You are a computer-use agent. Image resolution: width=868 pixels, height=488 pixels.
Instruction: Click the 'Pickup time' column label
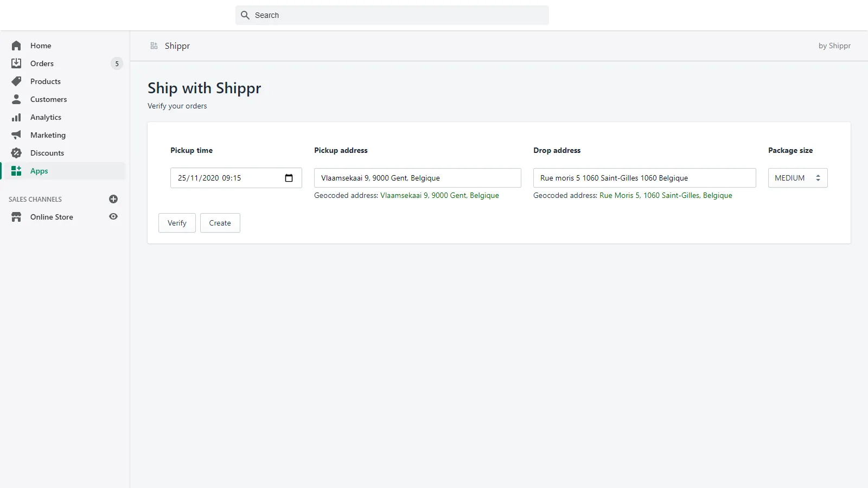pos(192,150)
